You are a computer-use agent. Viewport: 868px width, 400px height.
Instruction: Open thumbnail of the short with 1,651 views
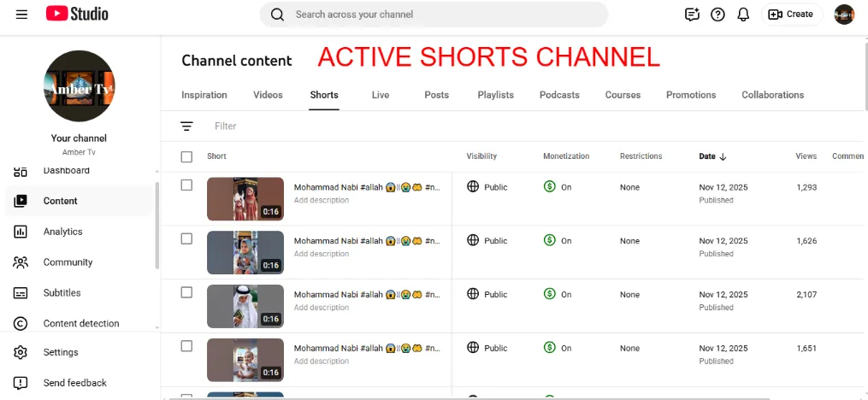245,360
